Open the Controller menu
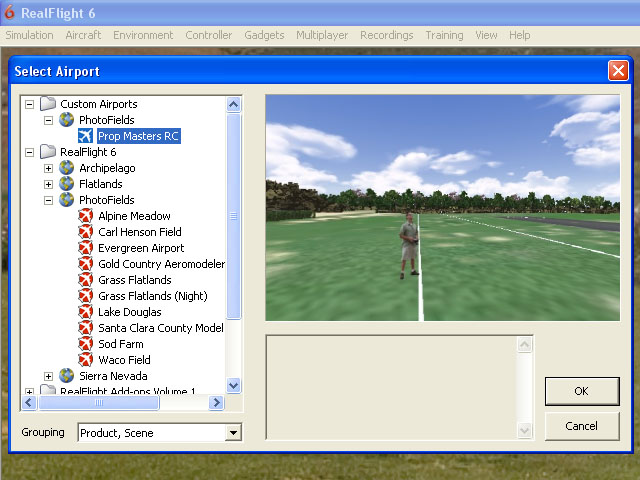 (209, 35)
